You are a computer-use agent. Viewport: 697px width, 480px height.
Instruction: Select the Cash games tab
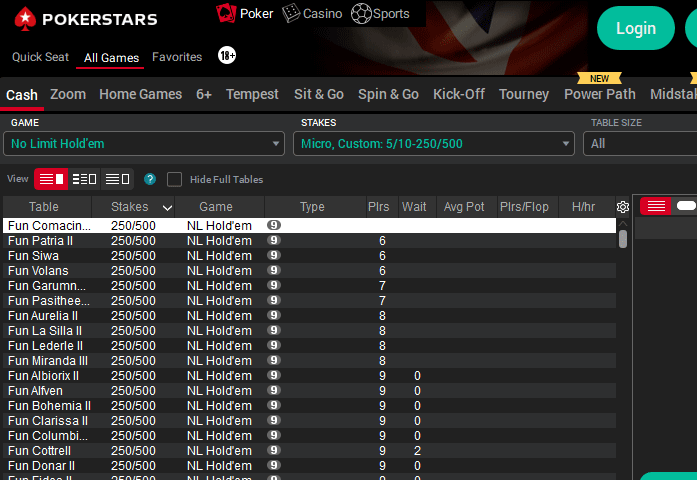22,95
